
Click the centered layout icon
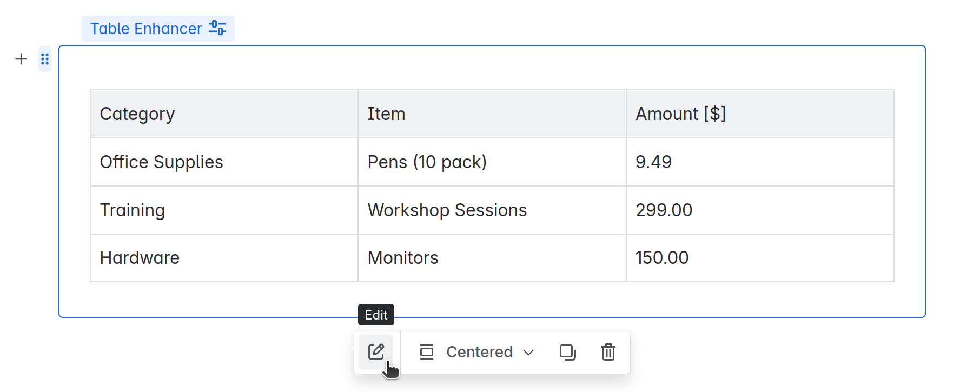[427, 352]
